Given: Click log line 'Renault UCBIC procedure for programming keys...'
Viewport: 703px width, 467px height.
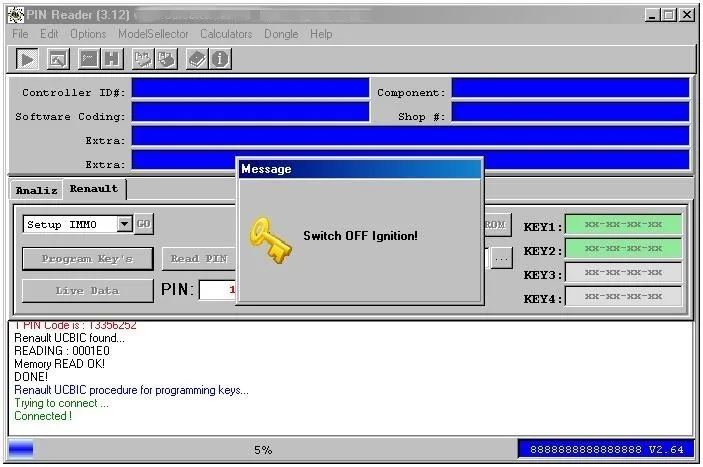Looking at the screenshot, I should coord(131,390).
